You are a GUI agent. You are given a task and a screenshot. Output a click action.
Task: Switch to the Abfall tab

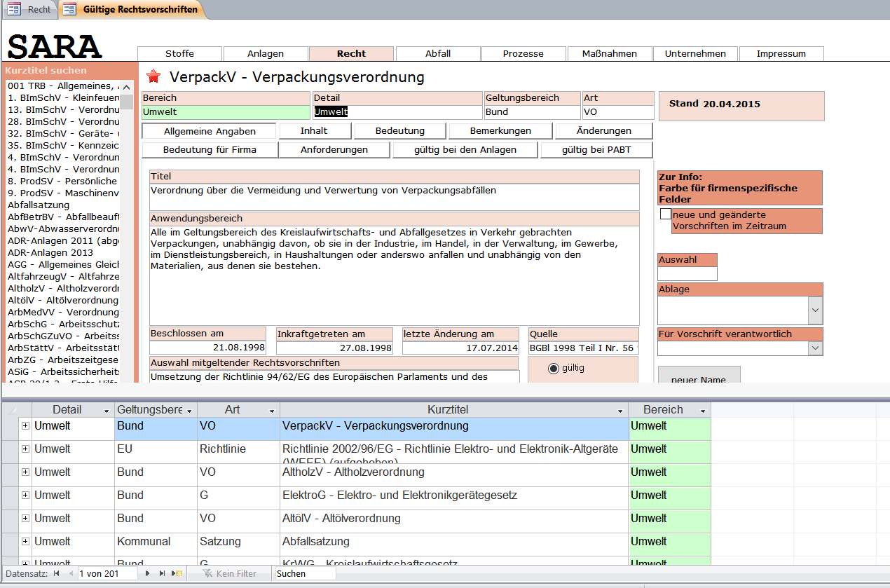[438, 54]
